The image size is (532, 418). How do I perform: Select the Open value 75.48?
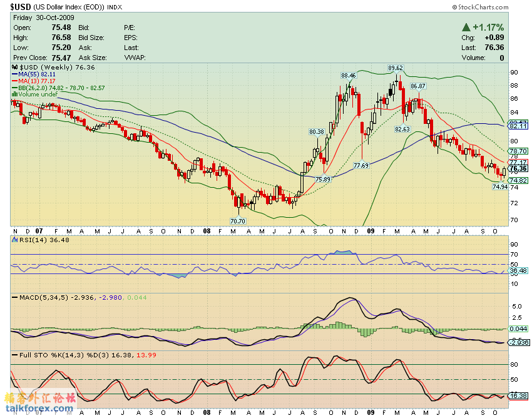pyautogui.click(x=61, y=28)
